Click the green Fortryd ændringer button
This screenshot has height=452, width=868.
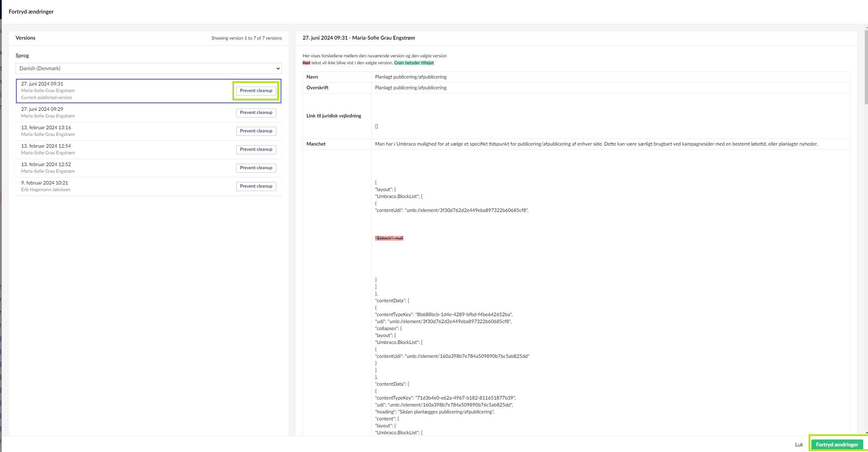837,445
